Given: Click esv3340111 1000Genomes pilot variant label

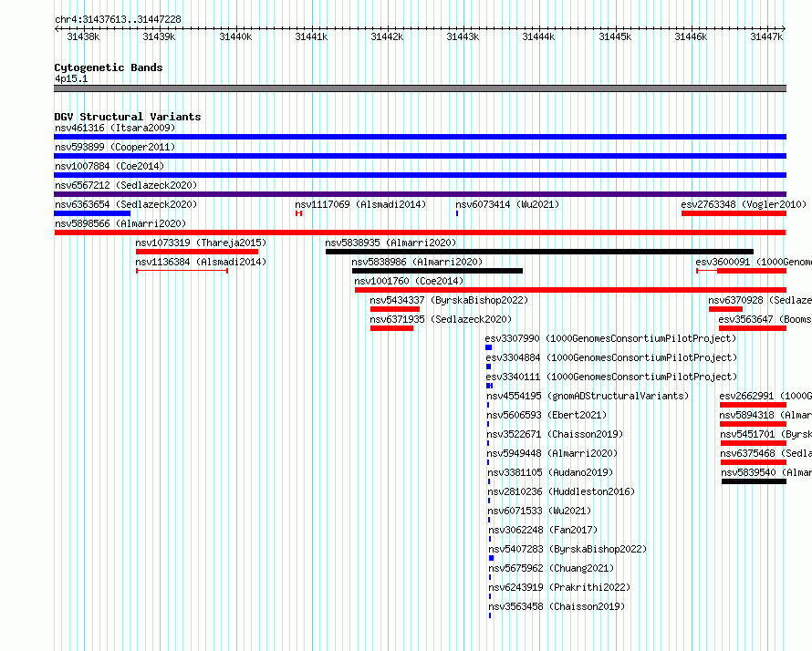Looking at the screenshot, I should (x=611, y=377).
